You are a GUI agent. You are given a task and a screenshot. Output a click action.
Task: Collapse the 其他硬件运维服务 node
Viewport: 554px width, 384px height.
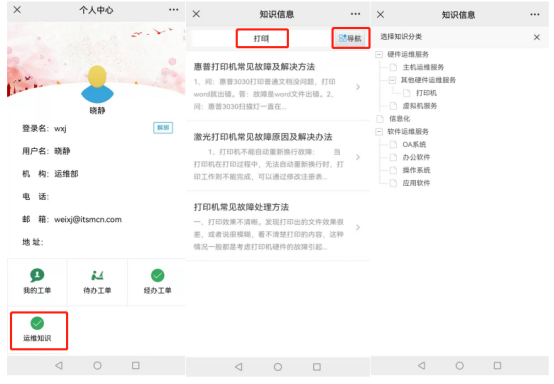tap(392, 80)
